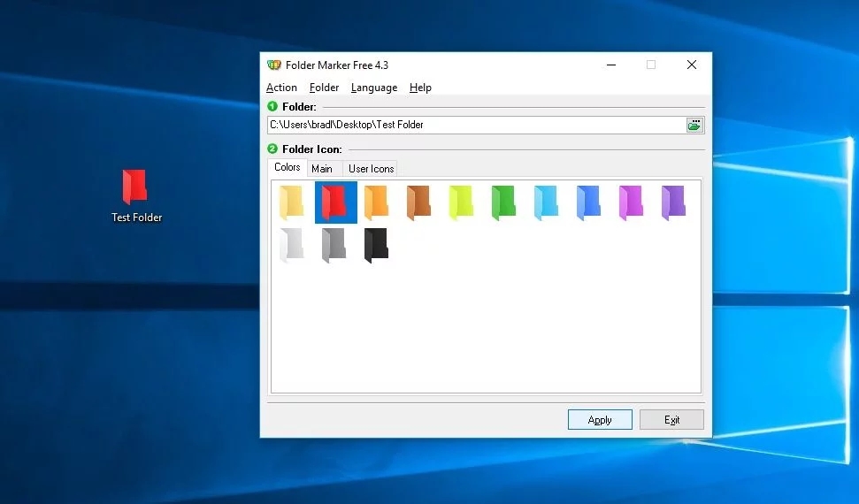Screen dimensions: 859x504
Task: Select the green folder icon
Action: click(x=504, y=202)
